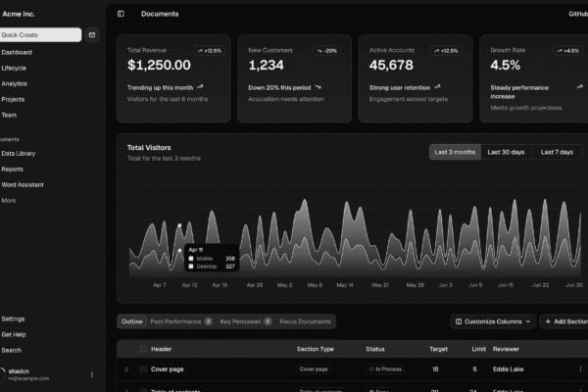The image size is (588, 392).
Task: Expand the Customize Columns dropdown
Action: 494,320
